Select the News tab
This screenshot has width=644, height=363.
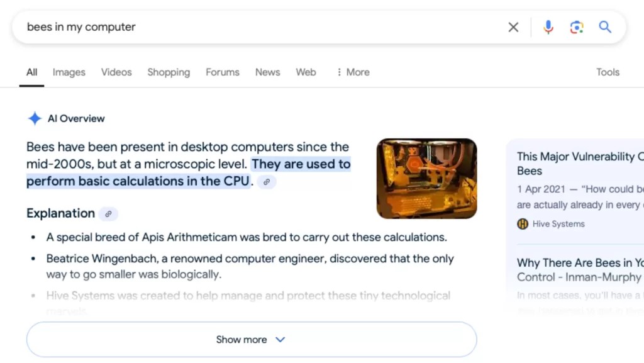tap(267, 72)
